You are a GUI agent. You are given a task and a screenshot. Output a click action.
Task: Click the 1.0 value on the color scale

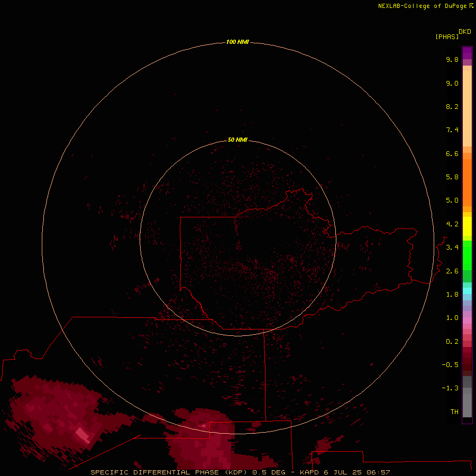point(452,318)
